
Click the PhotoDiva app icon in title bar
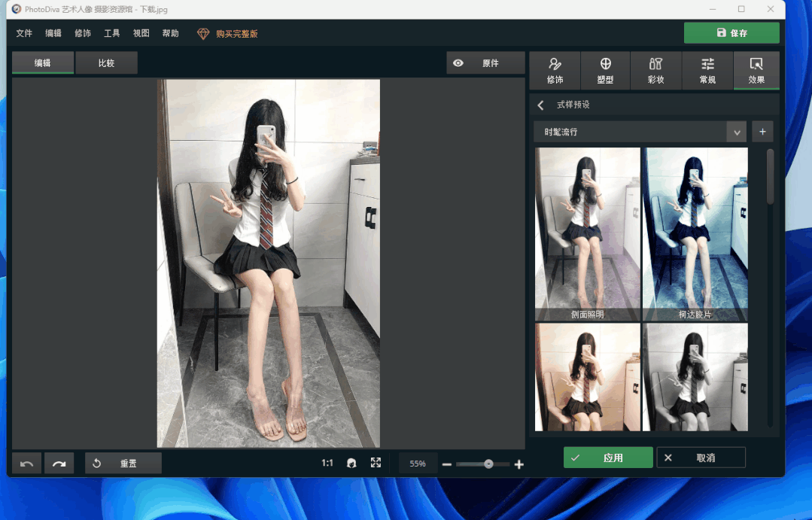(x=17, y=9)
